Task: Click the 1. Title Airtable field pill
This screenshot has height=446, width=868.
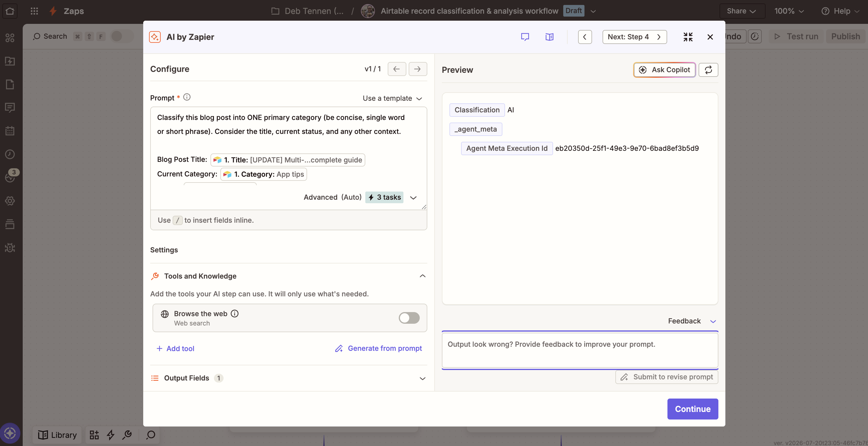Action: [x=288, y=160]
